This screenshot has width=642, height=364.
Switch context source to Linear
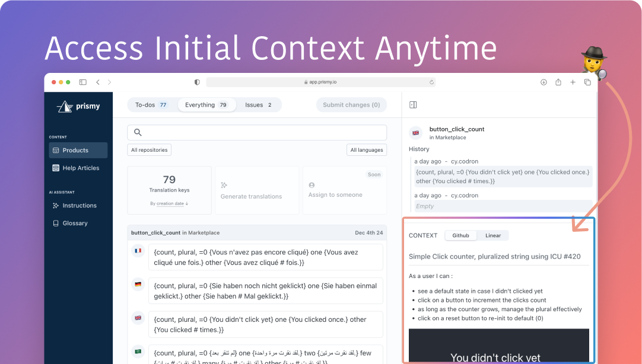tap(492, 235)
